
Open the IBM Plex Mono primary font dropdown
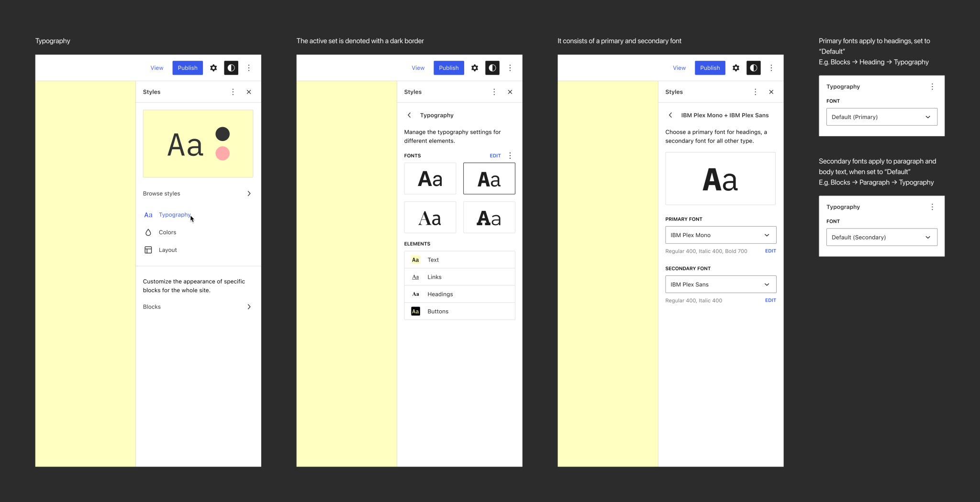[x=721, y=235]
